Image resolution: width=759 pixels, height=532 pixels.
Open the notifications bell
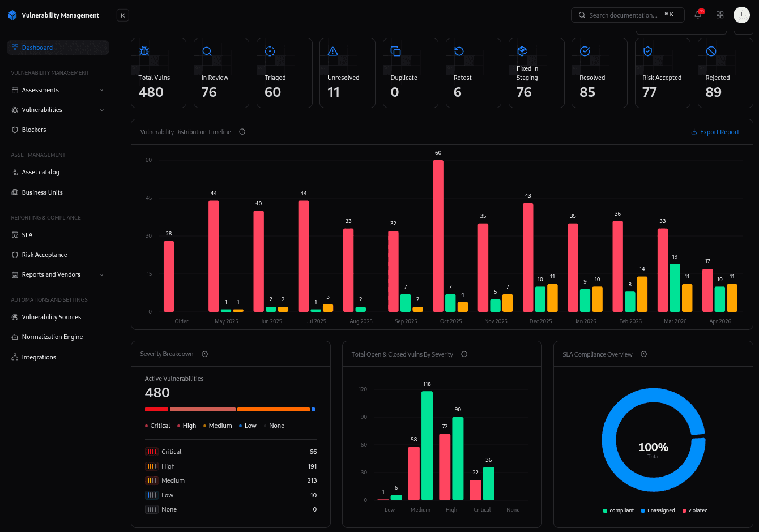[x=698, y=15]
